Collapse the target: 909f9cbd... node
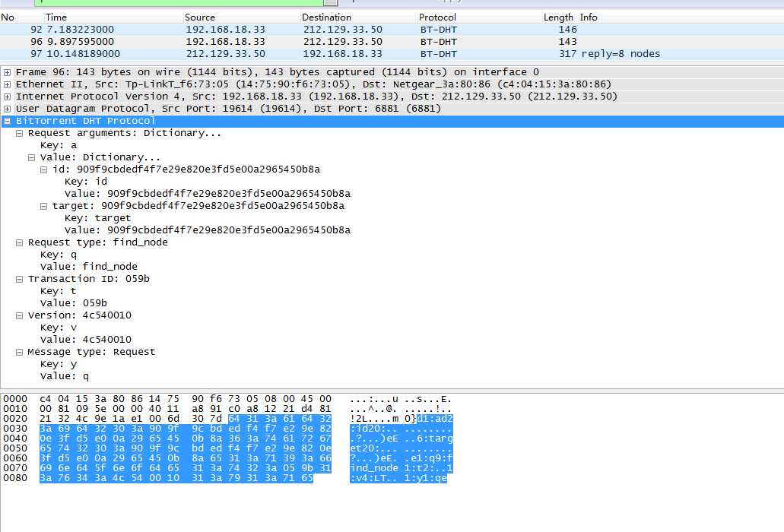The image size is (784, 532). click(x=43, y=206)
